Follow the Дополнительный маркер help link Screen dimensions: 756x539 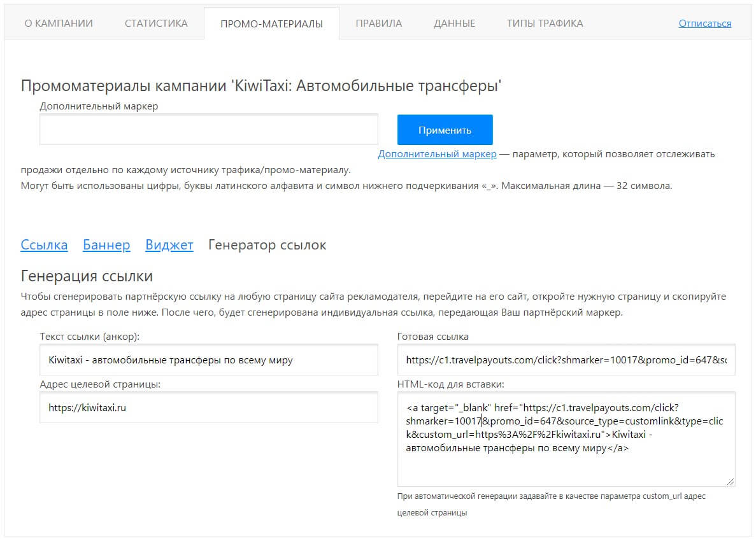pyautogui.click(x=437, y=154)
